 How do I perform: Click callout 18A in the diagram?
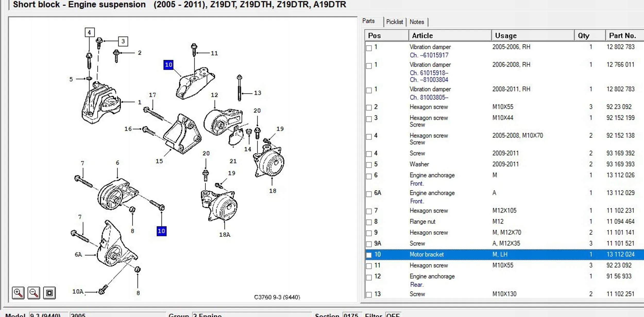click(x=225, y=235)
